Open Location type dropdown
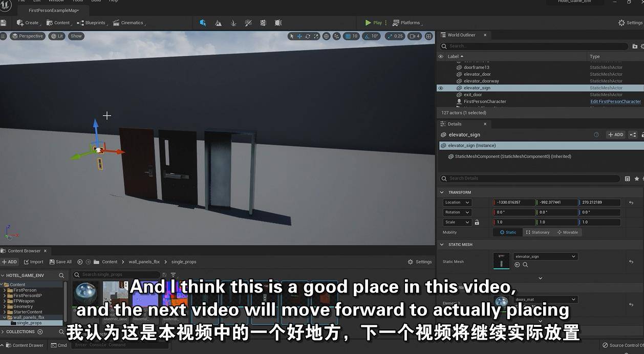This screenshot has height=354, width=644. click(457, 203)
